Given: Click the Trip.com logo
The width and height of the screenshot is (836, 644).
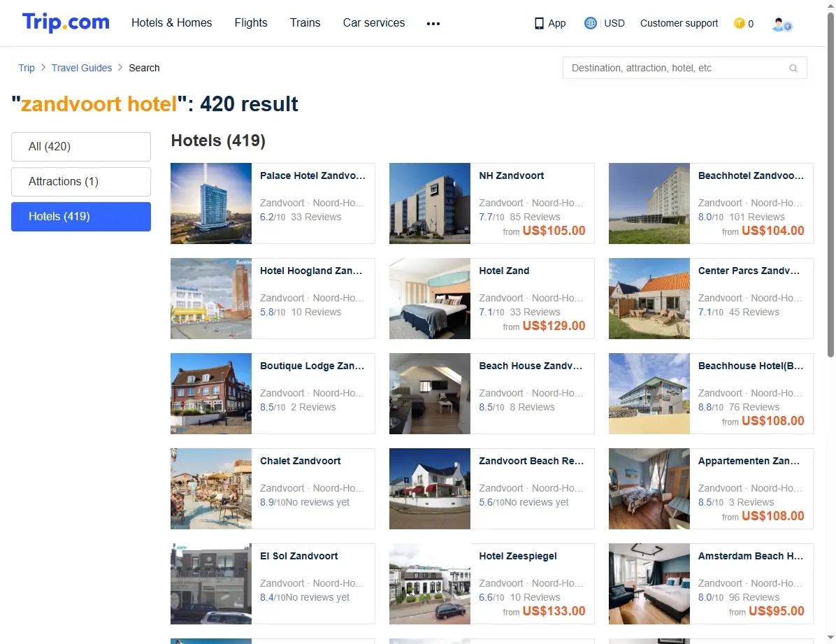Looking at the screenshot, I should 66,22.
